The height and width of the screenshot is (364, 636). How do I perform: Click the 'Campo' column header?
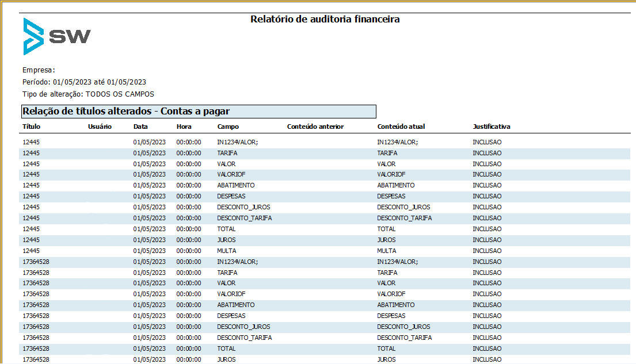[228, 127]
